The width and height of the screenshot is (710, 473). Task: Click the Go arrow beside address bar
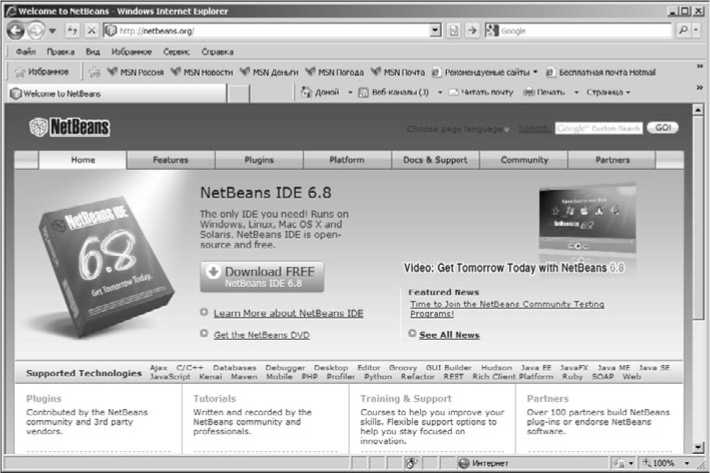pyautogui.click(x=473, y=30)
